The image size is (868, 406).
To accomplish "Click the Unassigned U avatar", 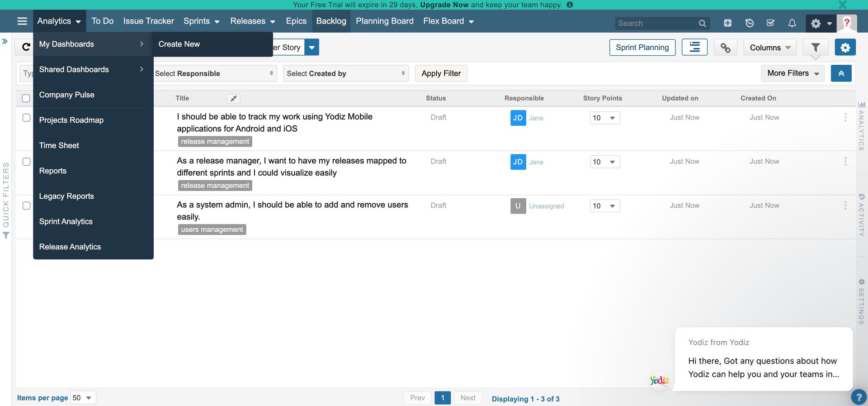I will pyautogui.click(x=518, y=206).
